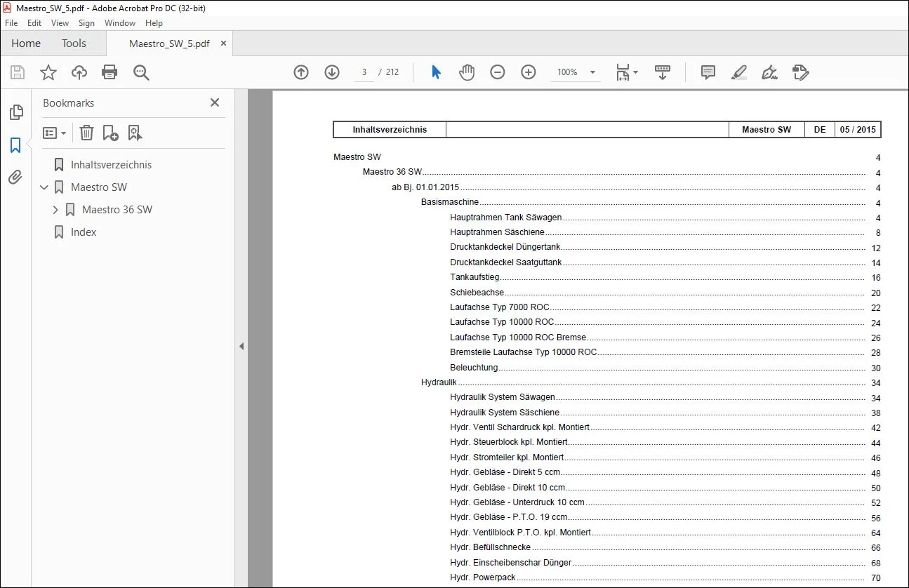Image resolution: width=909 pixels, height=588 pixels.
Task: Collapse the Maestro SW bookmark
Action: coord(45,187)
